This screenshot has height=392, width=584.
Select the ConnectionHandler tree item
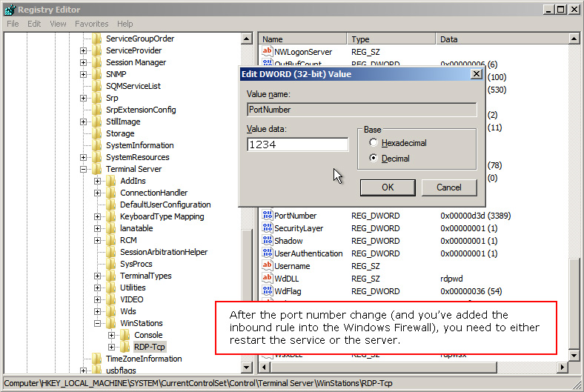pyautogui.click(x=153, y=193)
